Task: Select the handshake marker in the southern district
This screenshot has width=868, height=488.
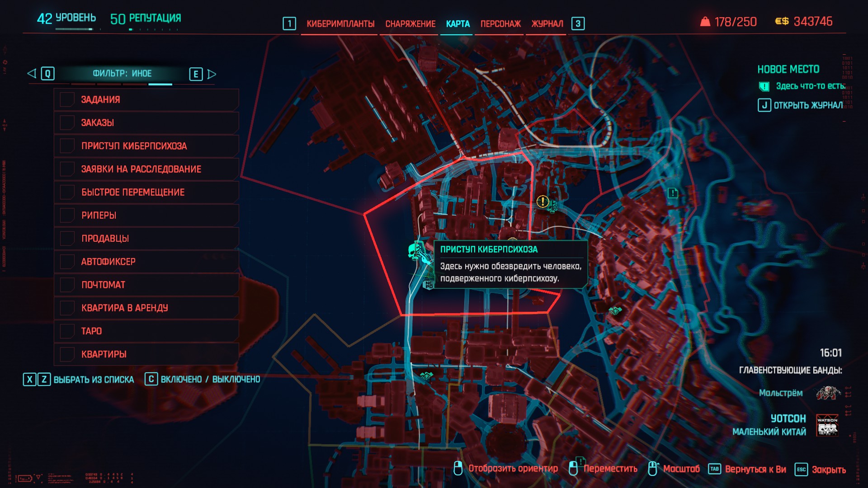Action: pyautogui.click(x=426, y=375)
